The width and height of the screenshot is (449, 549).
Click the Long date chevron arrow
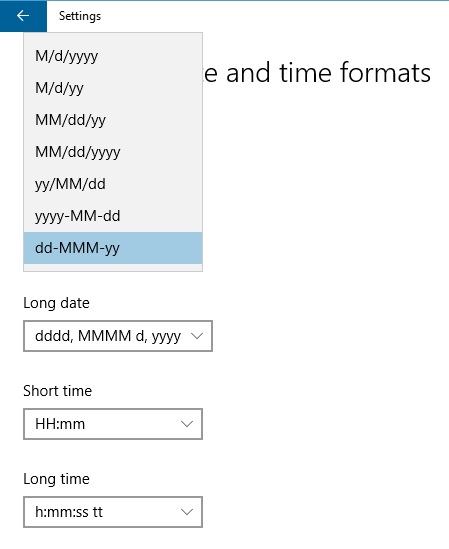(197, 336)
